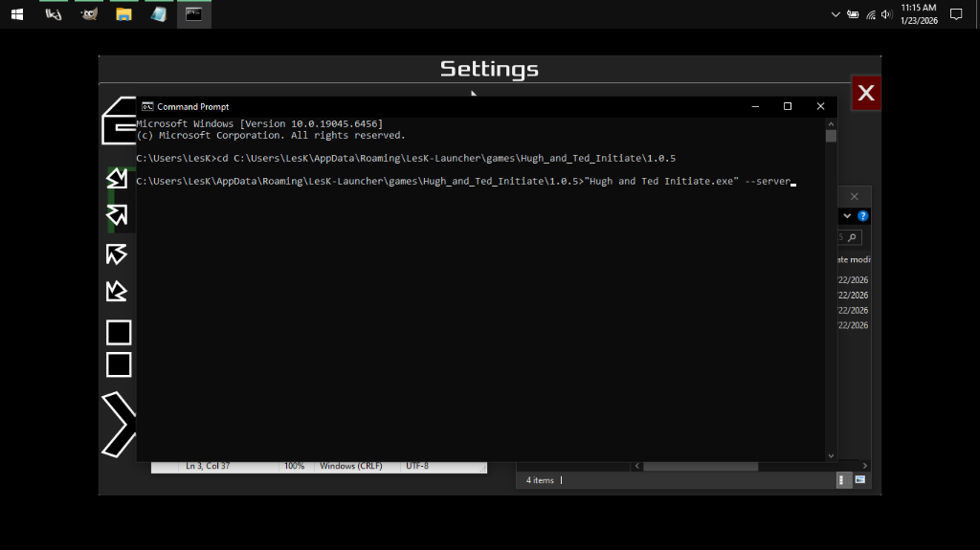Viewport: 980px width, 550px height.
Task: Expand the File Explorer ribbon chevron
Action: coord(847,216)
